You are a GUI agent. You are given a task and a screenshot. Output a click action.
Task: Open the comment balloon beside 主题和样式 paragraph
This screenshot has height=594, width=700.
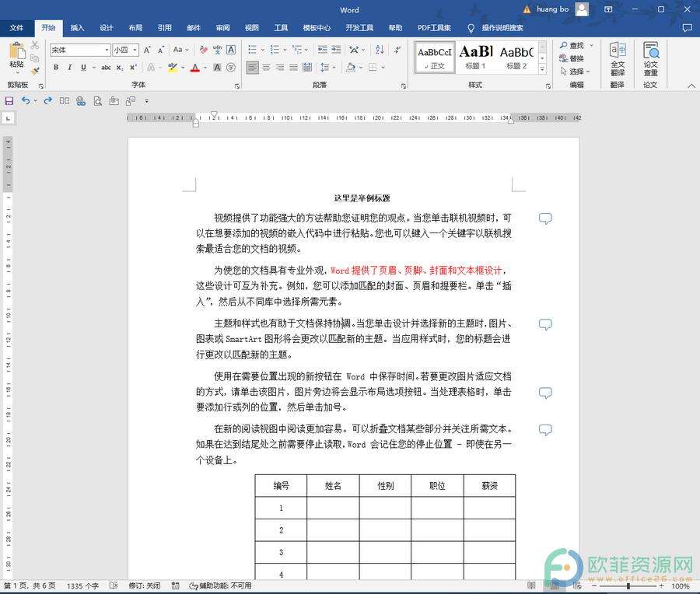tap(545, 324)
